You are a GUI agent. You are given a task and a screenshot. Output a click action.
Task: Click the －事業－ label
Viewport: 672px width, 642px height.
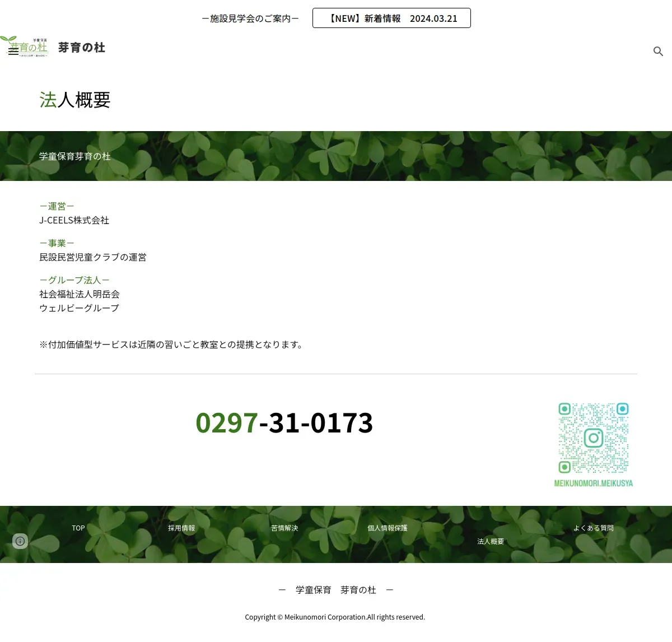tap(57, 243)
